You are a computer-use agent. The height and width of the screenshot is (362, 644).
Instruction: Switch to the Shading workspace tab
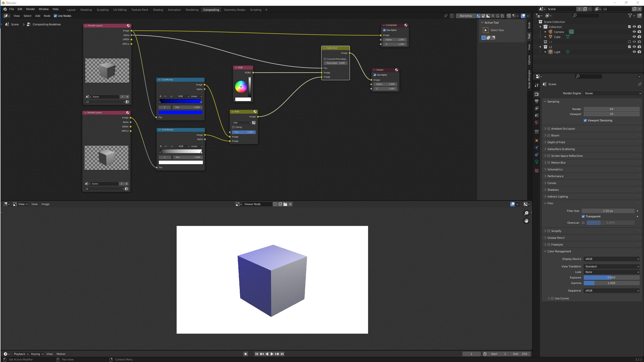(158, 10)
